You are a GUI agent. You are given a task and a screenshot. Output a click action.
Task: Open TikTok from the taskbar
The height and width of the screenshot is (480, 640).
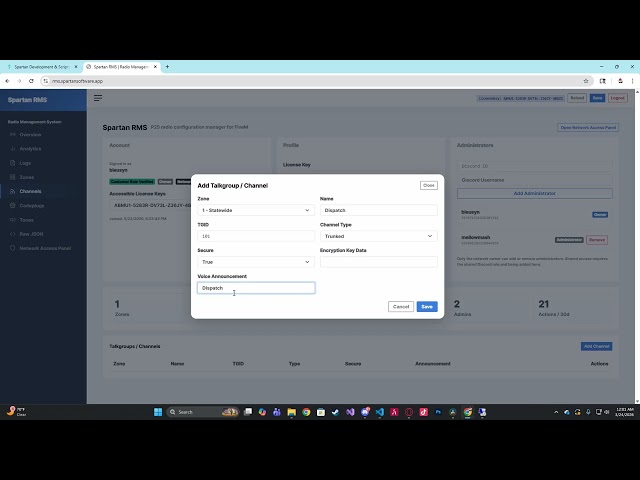pyautogui.click(x=424, y=412)
